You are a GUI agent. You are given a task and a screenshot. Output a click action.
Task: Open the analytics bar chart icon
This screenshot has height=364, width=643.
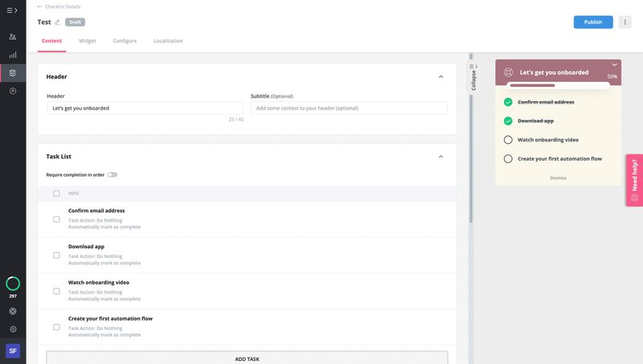[13, 55]
